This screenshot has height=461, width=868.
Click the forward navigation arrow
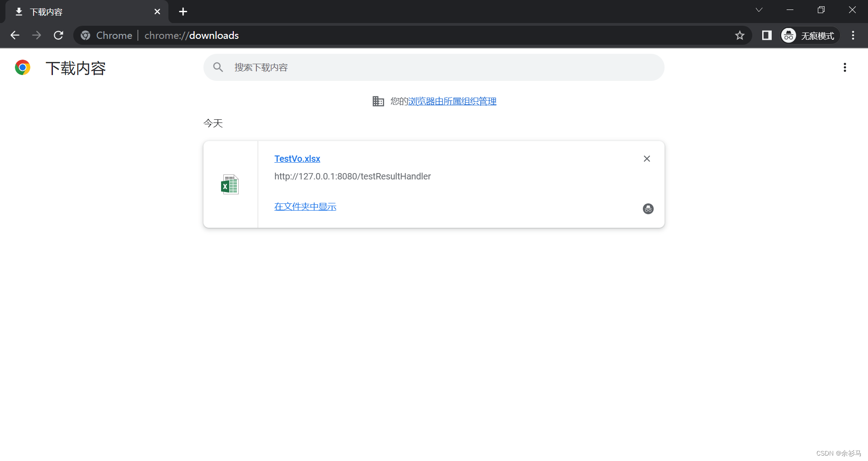(37, 35)
